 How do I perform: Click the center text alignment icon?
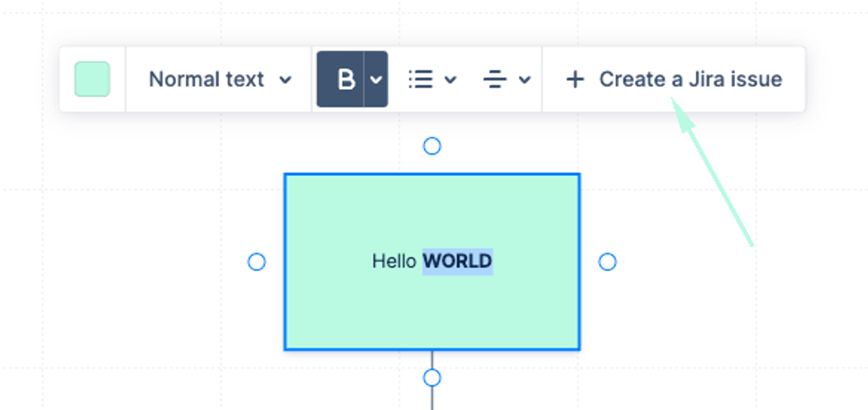(495, 79)
